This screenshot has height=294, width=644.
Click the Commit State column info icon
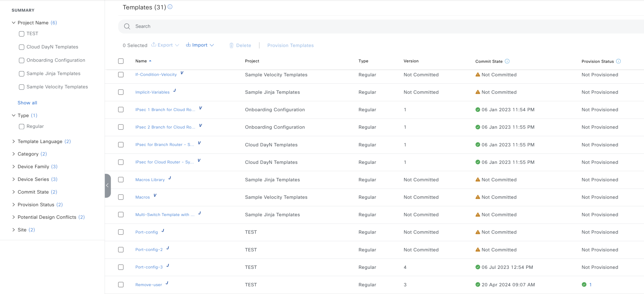pos(507,61)
